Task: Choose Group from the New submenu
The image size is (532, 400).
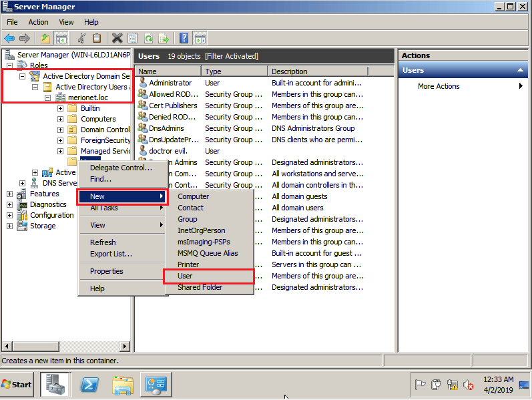Action: coord(210,219)
